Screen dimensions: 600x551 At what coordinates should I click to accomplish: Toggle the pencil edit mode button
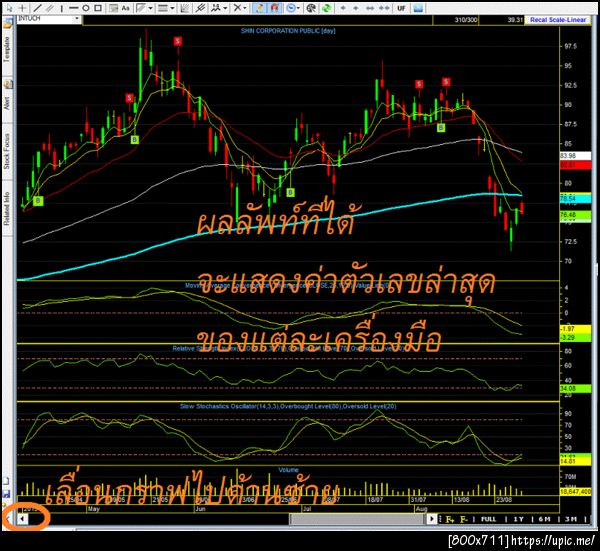(x=260, y=8)
